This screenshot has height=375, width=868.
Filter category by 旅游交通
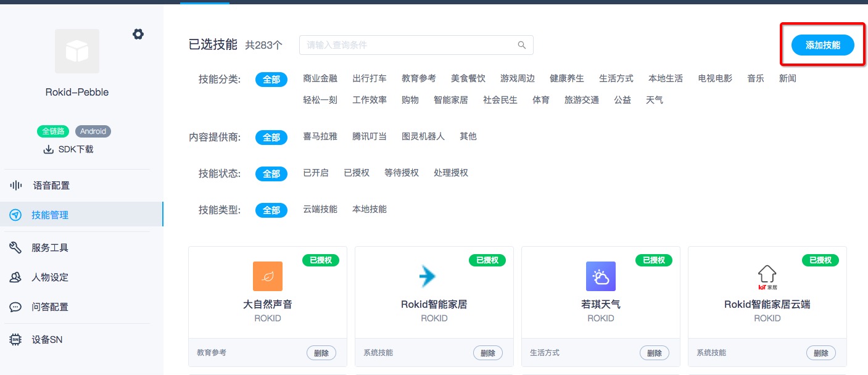coord(582,99)
